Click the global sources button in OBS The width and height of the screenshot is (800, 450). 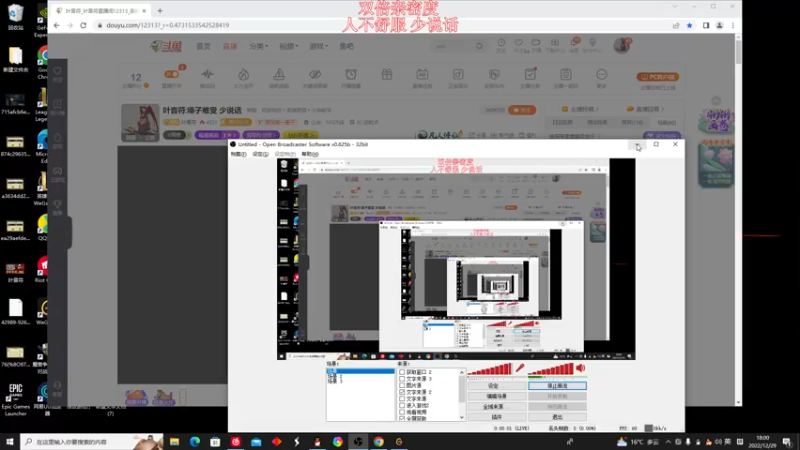tap(496, 407)
